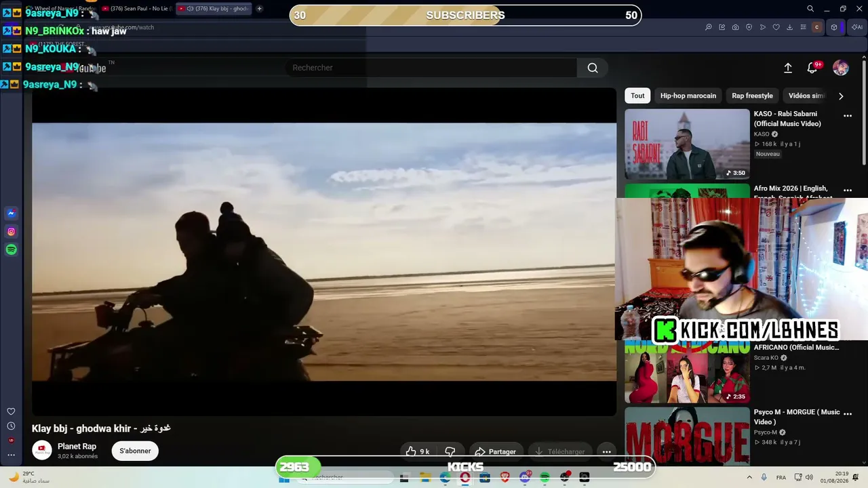Switch to the Wheel of Names browser tab
Viewport: 868px width, 488px height.
tap(61, 9)
